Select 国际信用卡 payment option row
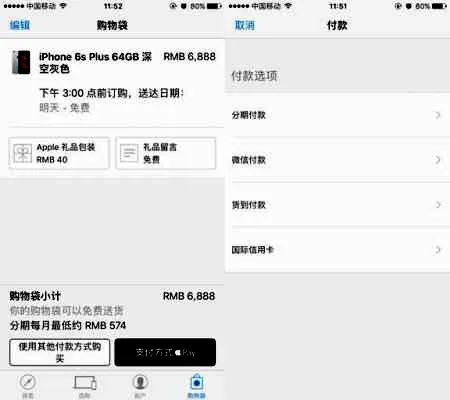 [337, 250]
